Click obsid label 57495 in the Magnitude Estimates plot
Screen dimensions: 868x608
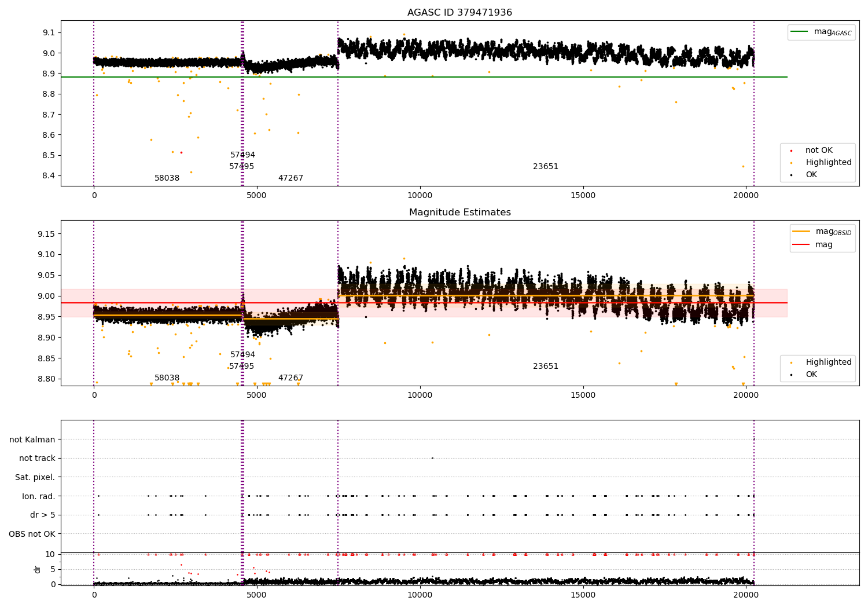click(241, 367)
